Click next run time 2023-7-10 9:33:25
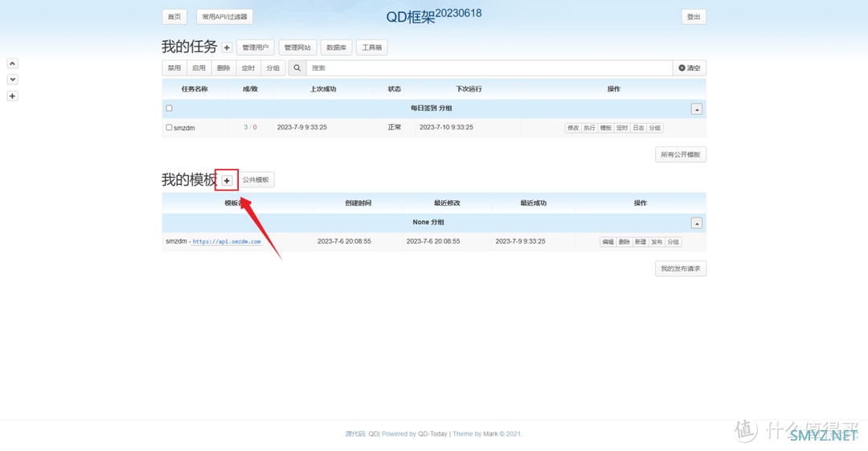The image size is (868, 451). click(x=446, y=128)
